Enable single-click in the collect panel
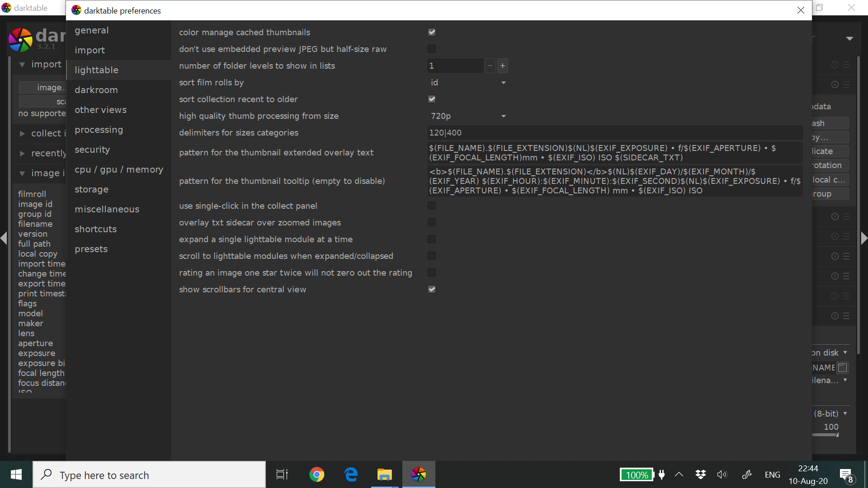This screenshot has height=488, width=868. 432,206
